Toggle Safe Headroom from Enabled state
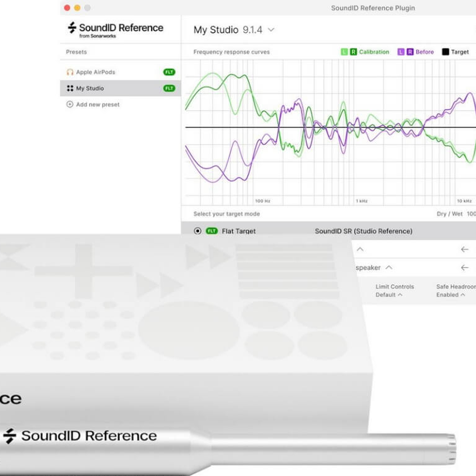Image resolution: width=476 pixels, height=476 pixels. tap(451, 294)
